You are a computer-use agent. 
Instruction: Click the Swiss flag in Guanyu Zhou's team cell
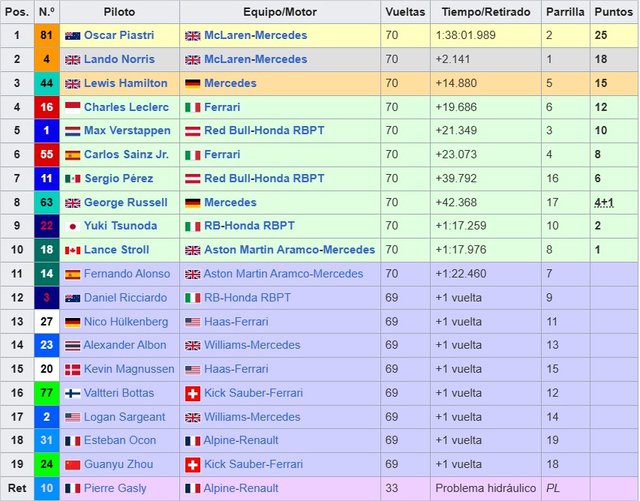(x=193, y=465)
